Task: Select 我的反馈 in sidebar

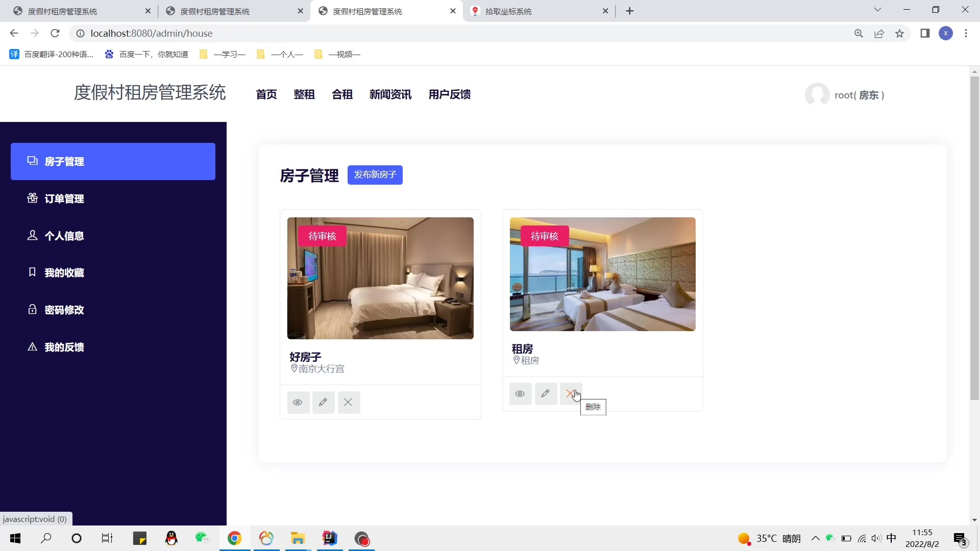Action: (x=64, y=347)
